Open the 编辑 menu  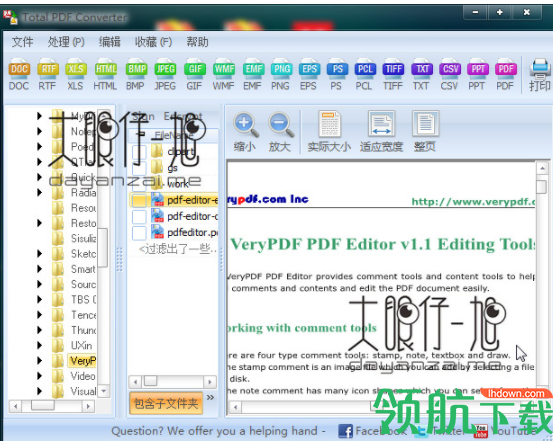[x=110, y=42]
